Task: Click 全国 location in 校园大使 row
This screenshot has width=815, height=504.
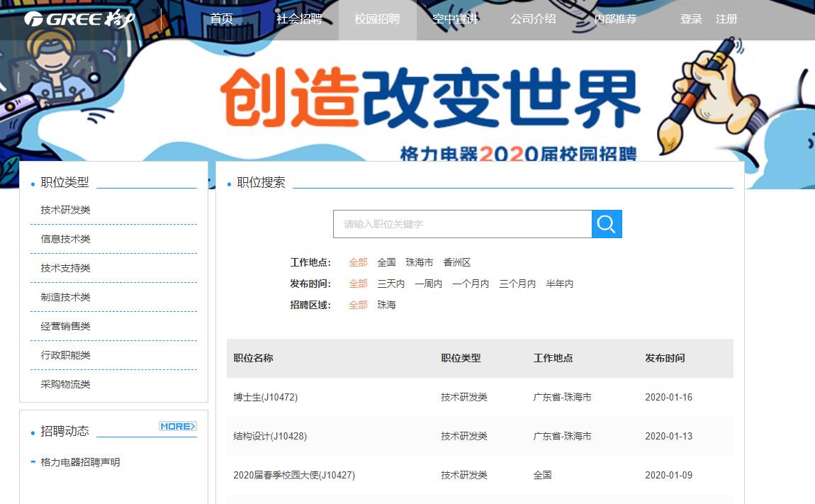Action: pyautogui.click(x=542, y=476)
